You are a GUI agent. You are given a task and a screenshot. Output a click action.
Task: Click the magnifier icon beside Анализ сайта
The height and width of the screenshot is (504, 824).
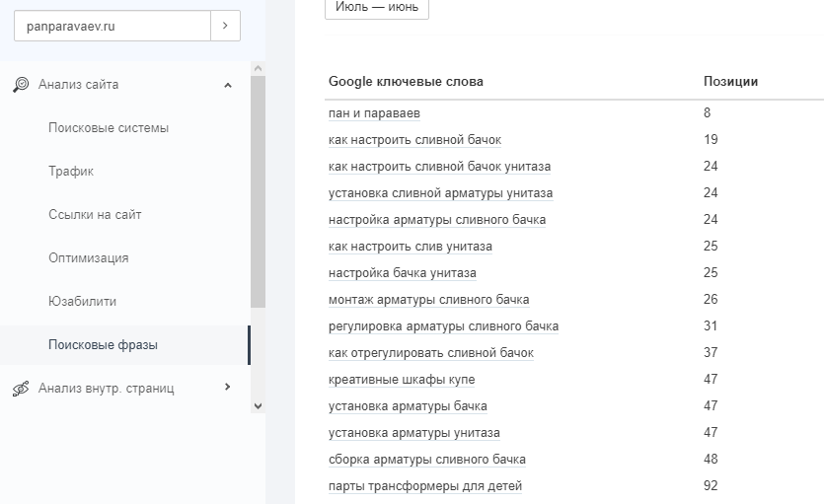point(21,85)
